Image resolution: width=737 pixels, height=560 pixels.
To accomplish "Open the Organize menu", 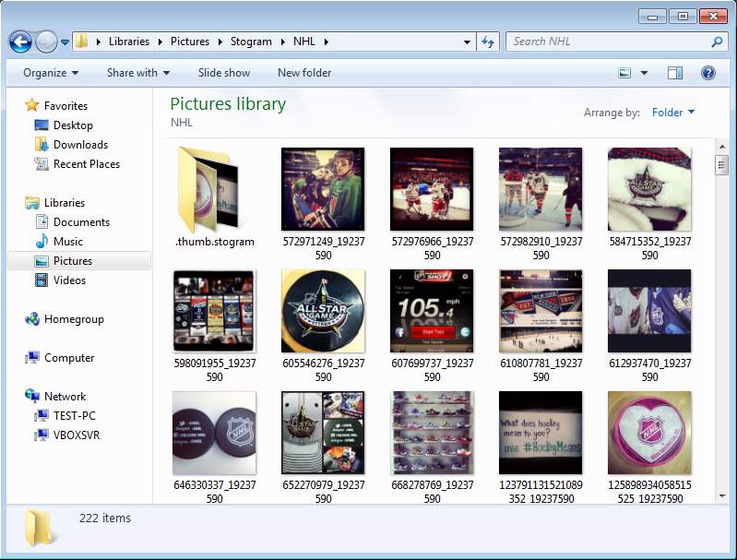I will click(x=51, y=73).
